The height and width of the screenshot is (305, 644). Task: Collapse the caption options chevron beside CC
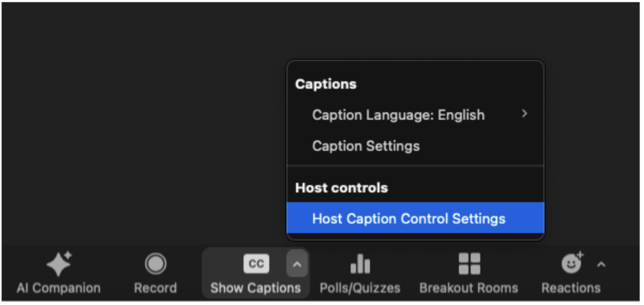pyautogui.click(x=297, y=264)
